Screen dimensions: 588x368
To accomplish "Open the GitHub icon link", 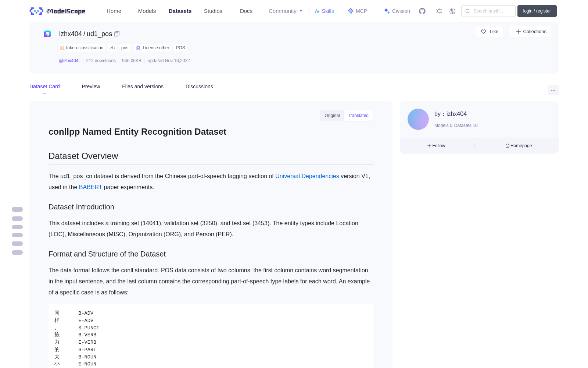I will pyautogui.click(x=422, y=11).
